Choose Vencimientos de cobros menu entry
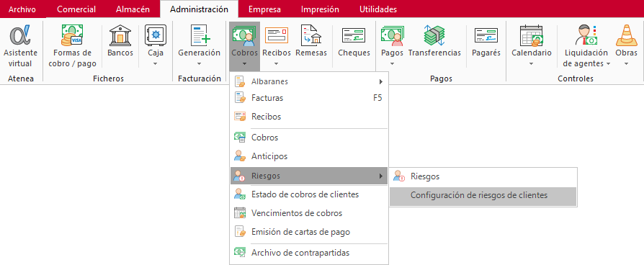The image size is (644, 265). click(x=309, y=213)
